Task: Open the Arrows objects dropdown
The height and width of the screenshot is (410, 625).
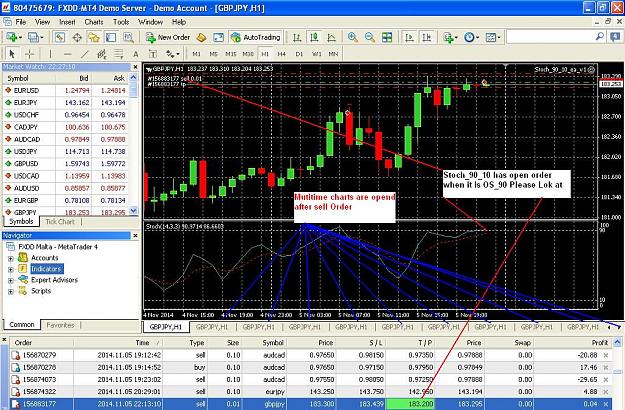Action: click(x=173, y=54)
